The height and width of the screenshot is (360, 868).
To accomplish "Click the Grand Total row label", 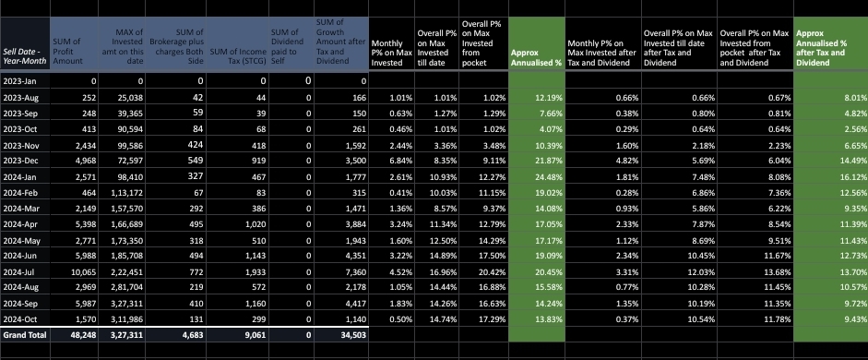I will [x=25, y=335].
